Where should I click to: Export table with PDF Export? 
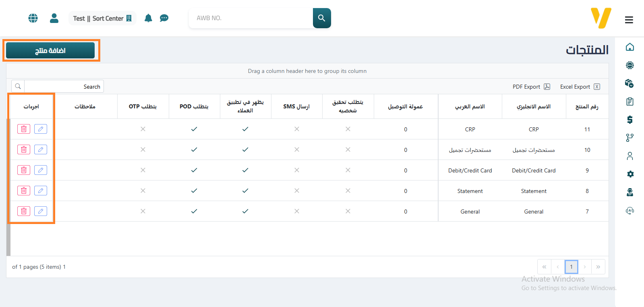tap(531, 87)
